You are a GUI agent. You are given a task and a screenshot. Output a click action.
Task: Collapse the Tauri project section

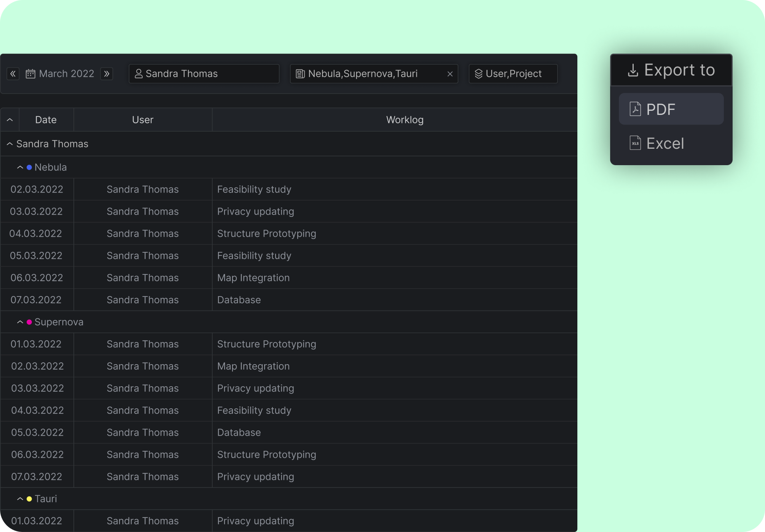[20, 499]
